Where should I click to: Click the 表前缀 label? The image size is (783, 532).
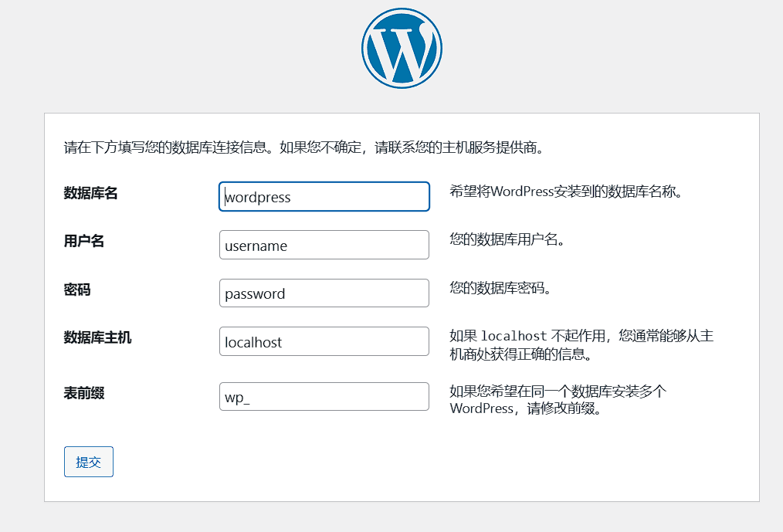point(84,393)
